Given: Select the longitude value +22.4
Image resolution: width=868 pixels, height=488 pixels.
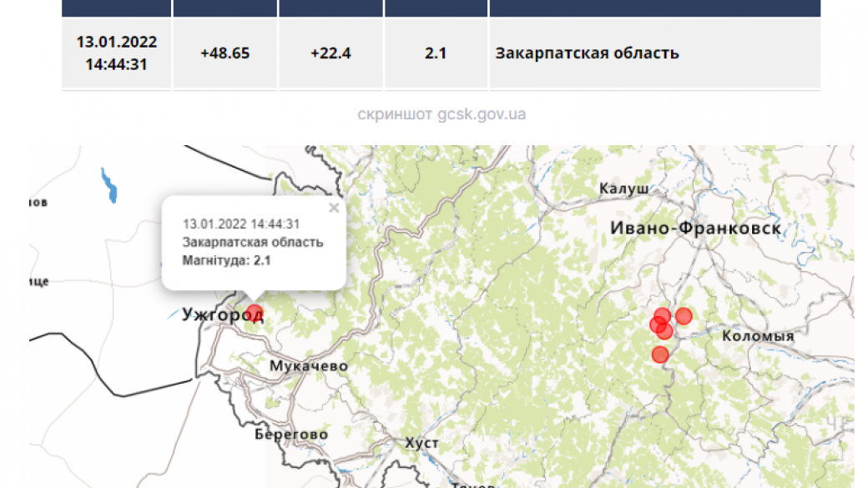Looking at the screenshot, I should pos(331,53).
